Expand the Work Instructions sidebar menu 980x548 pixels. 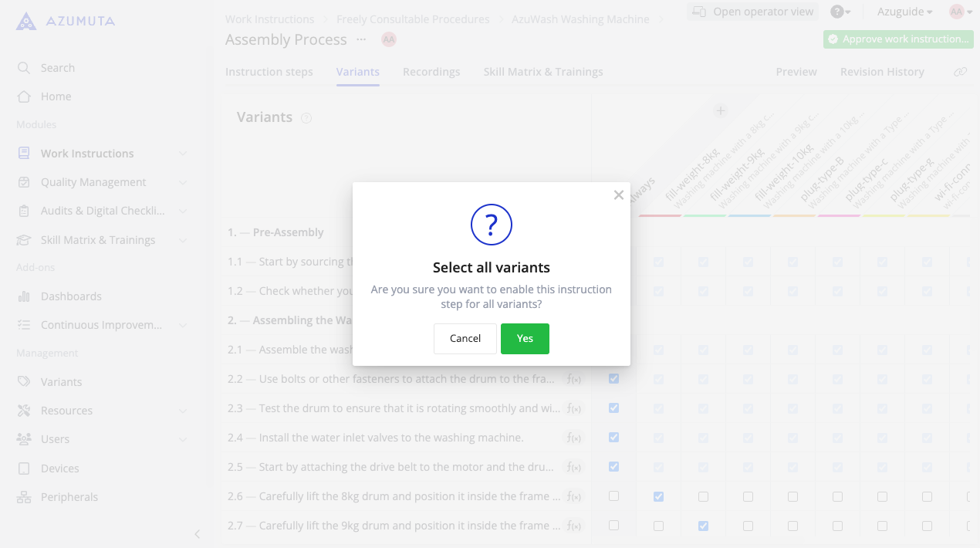[183, 154]
